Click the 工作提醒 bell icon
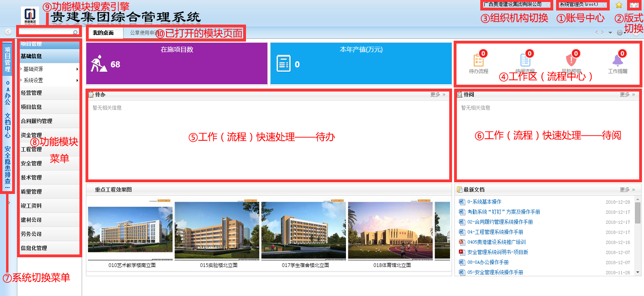 617,60
